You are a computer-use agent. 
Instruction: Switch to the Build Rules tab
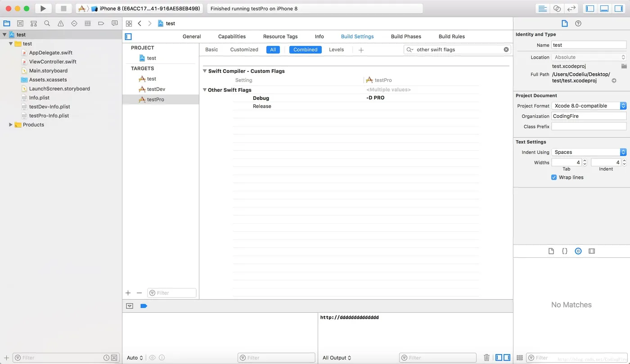pyautogui.click(x=452, y=36)
